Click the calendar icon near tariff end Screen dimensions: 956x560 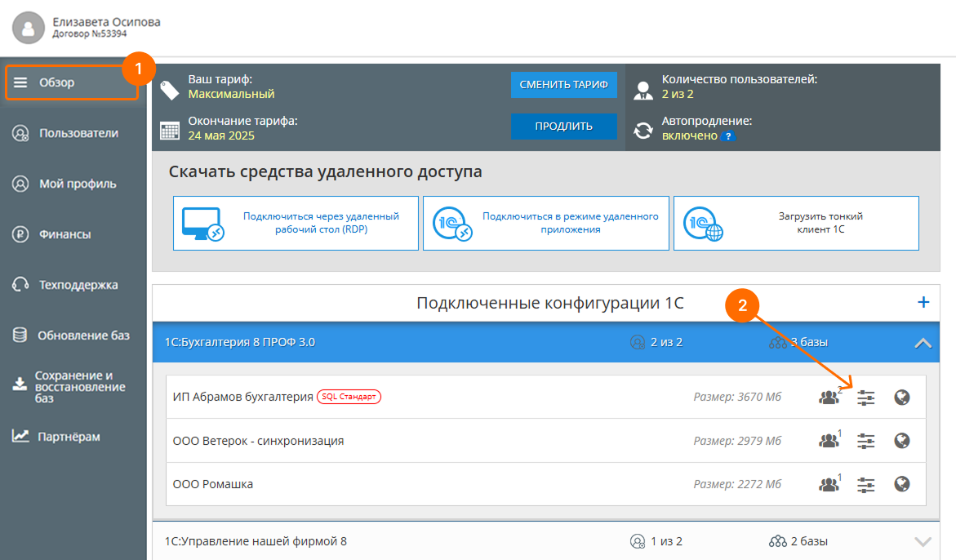pos(170,131)
